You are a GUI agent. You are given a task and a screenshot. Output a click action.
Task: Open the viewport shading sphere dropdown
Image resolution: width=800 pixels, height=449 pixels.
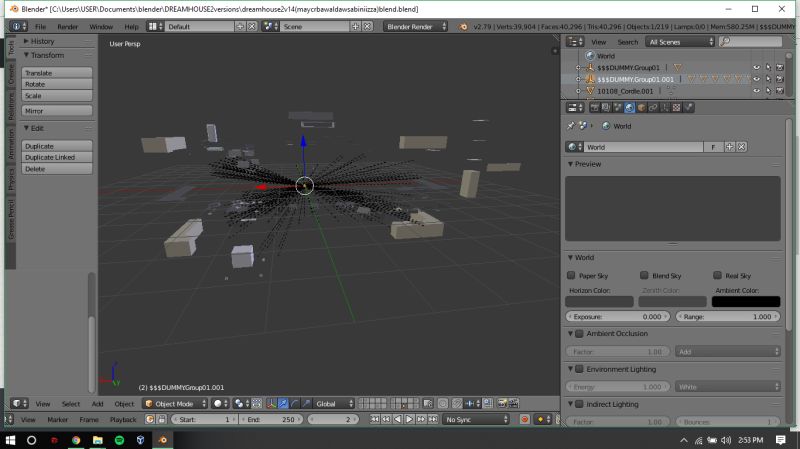(220, 404)
